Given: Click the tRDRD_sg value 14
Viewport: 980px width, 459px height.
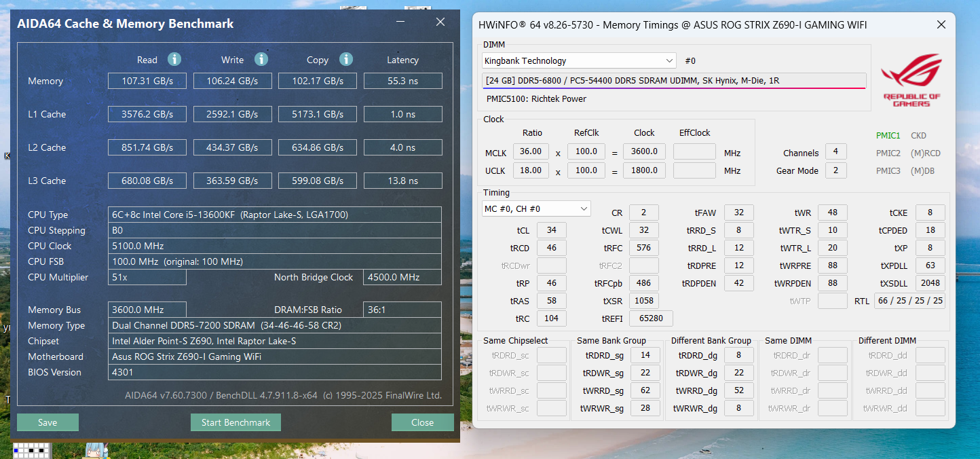Looking at the screenshot, I should (645, 355).
